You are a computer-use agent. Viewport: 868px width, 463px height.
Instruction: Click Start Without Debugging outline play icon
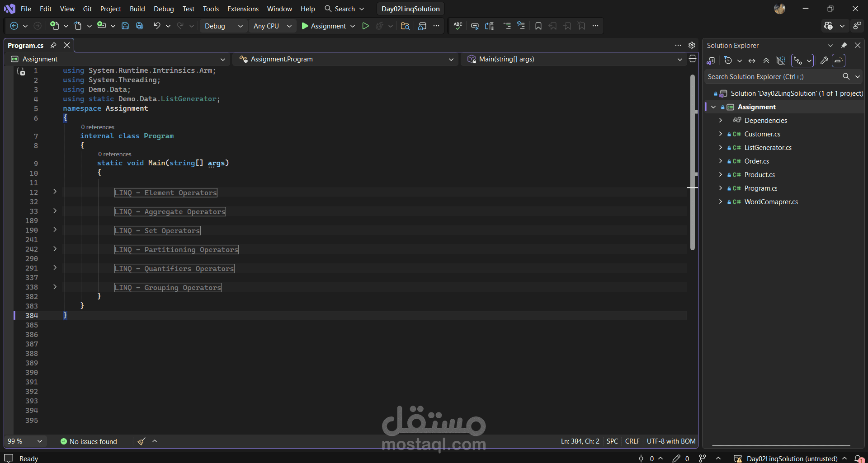click(365, 26)
